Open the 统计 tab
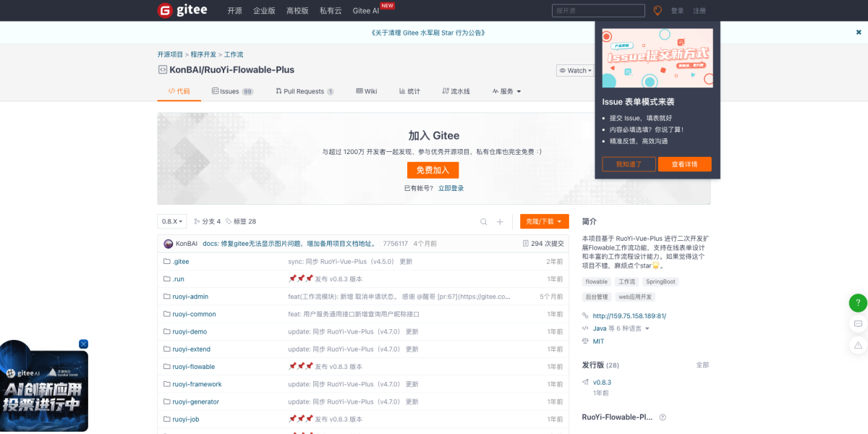The width and height of the screenshot is (868, 434). click(409, 91)
